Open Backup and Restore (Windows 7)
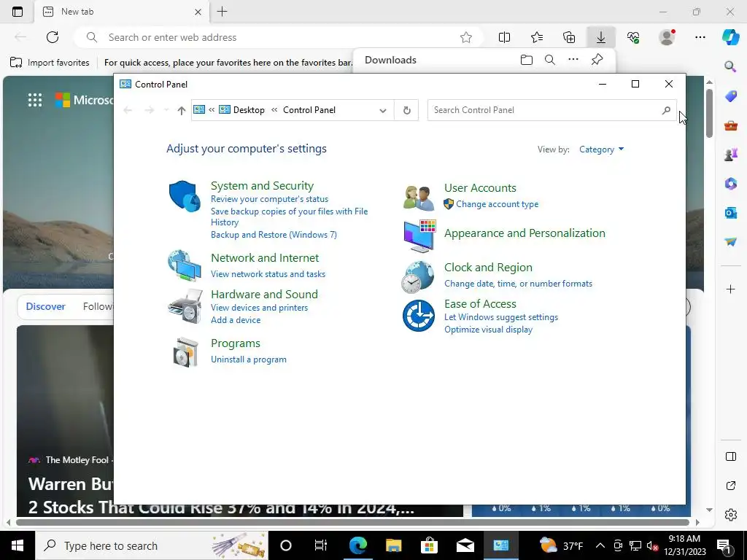 point(274,235)
